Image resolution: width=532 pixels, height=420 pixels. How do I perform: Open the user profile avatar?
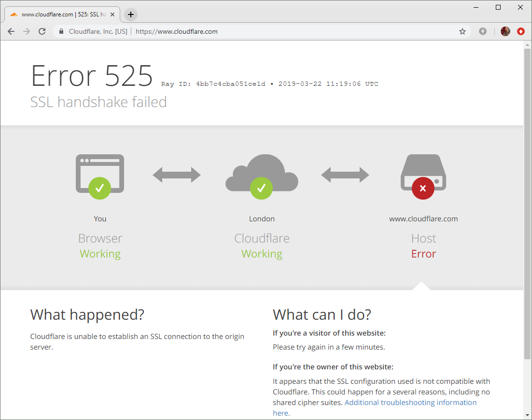coord(505,31)
